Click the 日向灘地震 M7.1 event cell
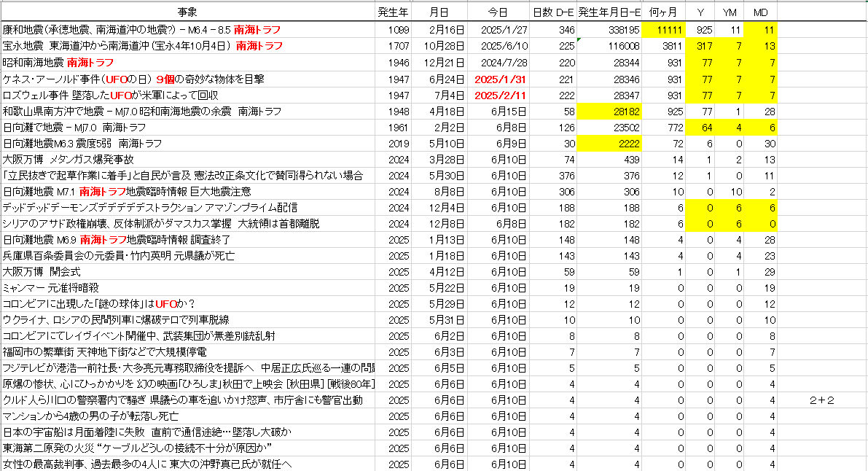This screenshot has width=868, height=471. pos(187,192)
